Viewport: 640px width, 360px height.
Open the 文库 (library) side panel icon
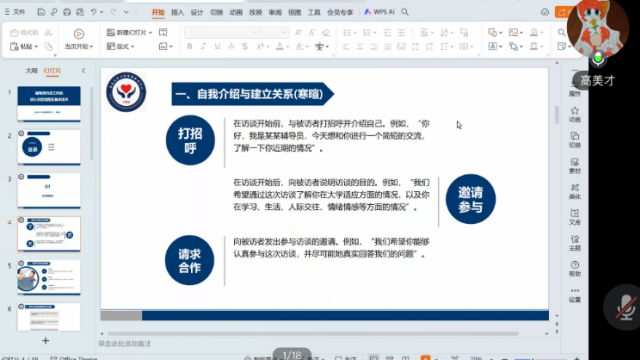[575, 217]
